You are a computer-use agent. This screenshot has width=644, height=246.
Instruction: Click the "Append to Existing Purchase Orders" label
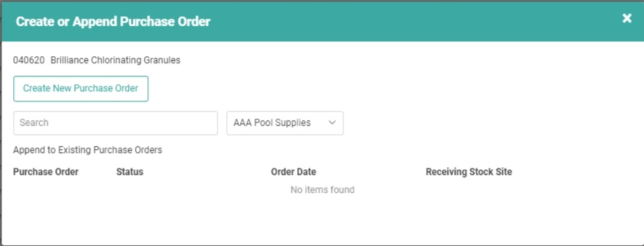[87, 150]
